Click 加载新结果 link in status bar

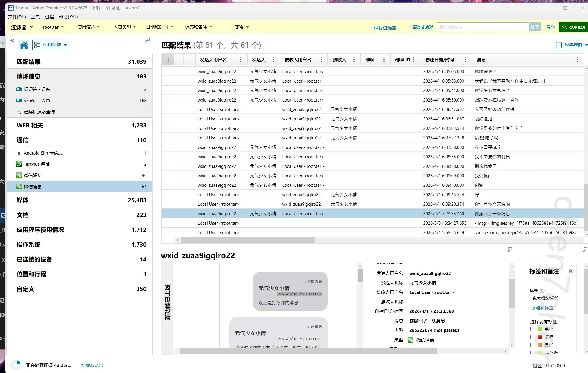click(x=92, y=365)
